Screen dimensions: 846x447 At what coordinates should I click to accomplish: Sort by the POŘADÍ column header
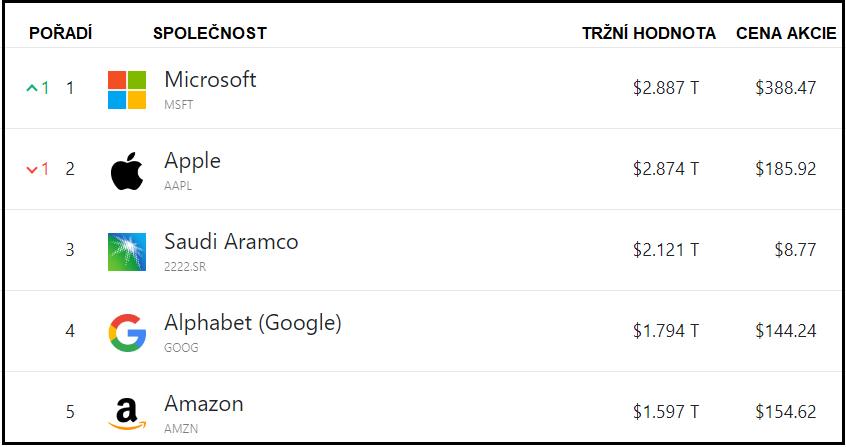click(60, 33)
